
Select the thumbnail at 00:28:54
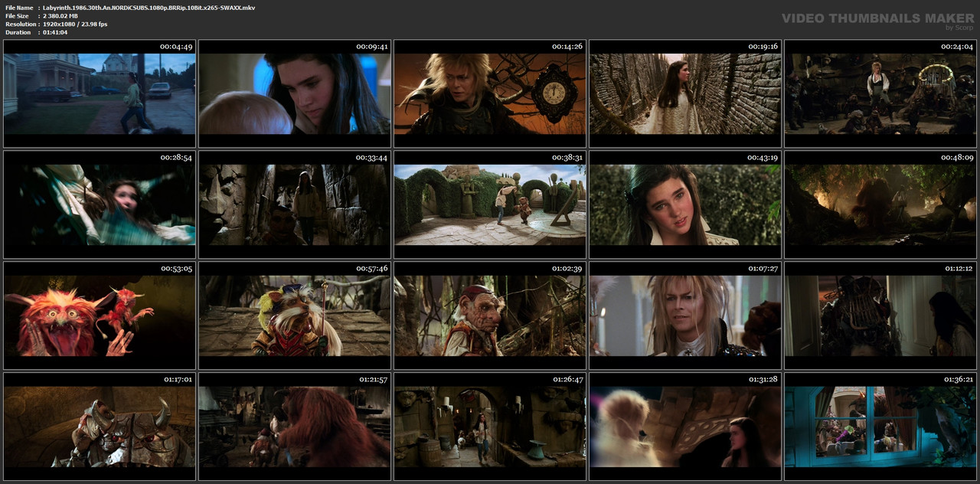point(100,204)
